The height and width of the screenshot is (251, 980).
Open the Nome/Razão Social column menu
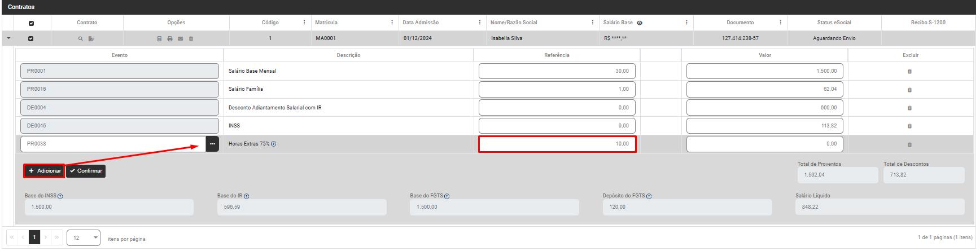tap(593, 23)
